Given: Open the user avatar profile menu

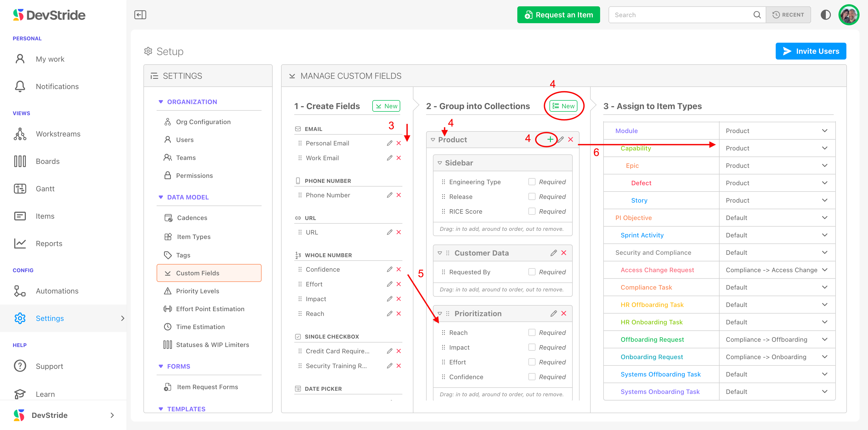Looking at the screenshot, I should [x=848, y=15].
